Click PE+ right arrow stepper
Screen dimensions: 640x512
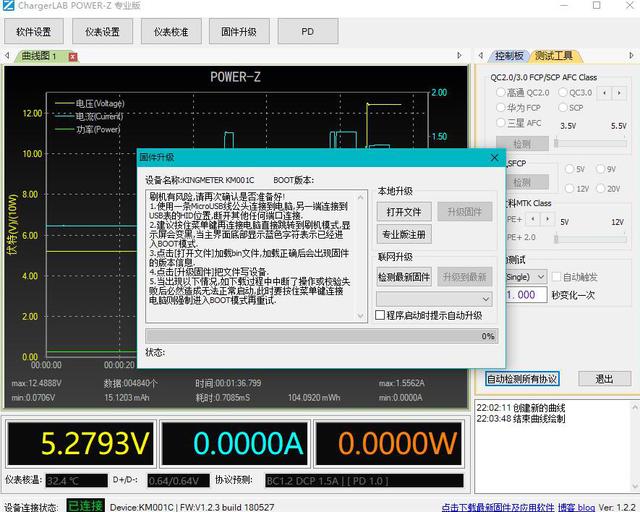click(547, 220)
